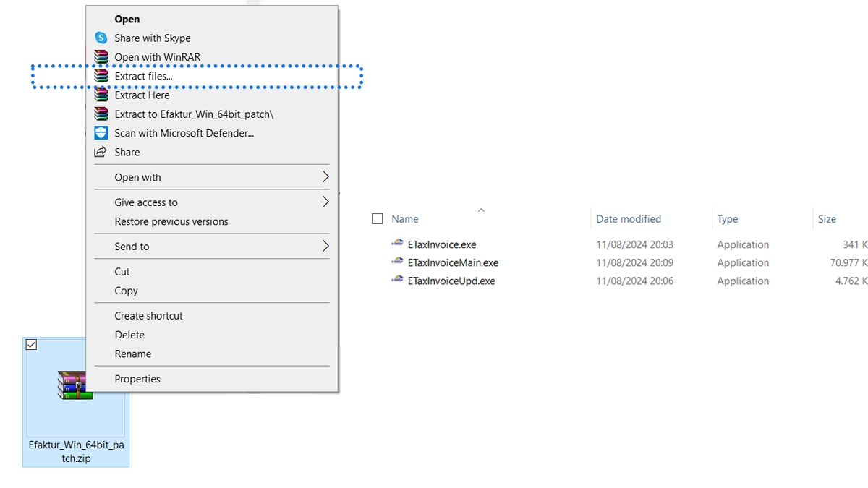This screenshot has width=868, height=488.
Task: Click WinRAR icon beside Extract files...
Action: click(x=101, y=76)
